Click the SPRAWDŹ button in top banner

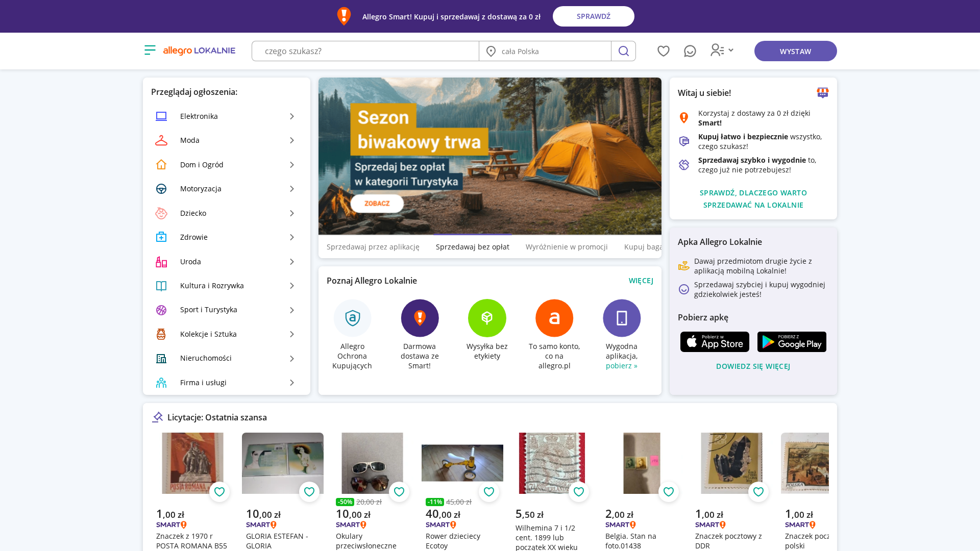pos(594,16)
